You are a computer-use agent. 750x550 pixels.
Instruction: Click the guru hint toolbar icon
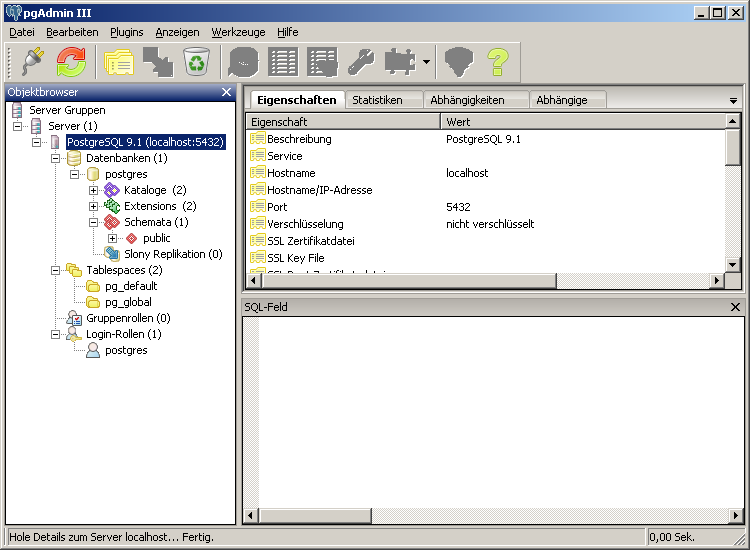(x=459, y=62)
